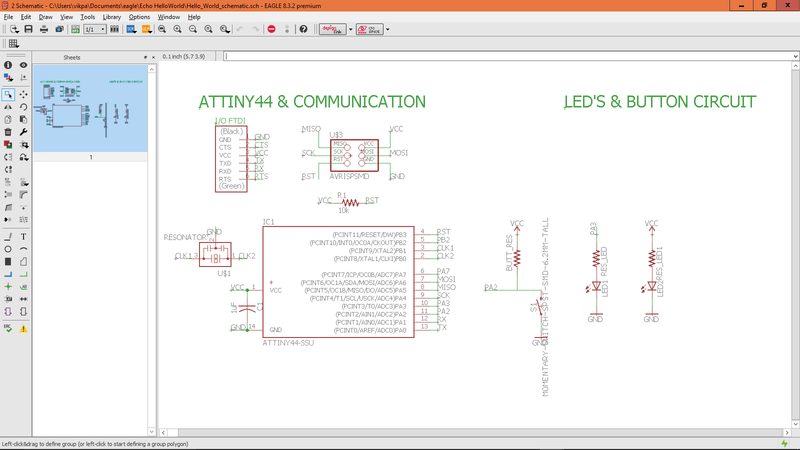Toggle the Show eye tool

click(x=23, y=65)
